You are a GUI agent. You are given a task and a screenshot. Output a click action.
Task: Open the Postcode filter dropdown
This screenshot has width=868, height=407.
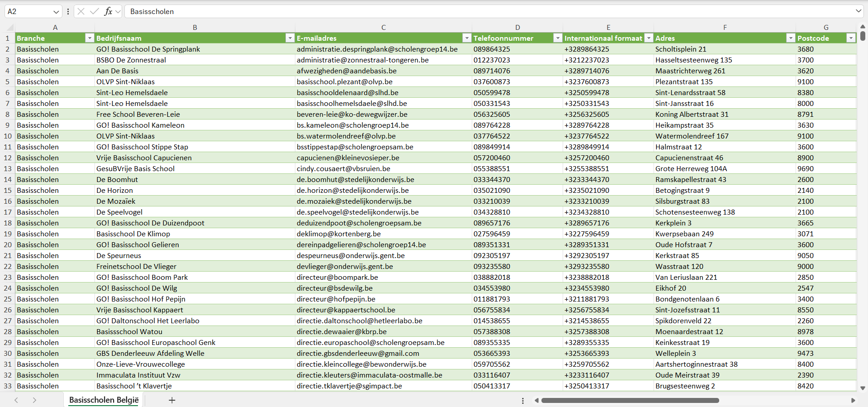click(x=851, y=38)
